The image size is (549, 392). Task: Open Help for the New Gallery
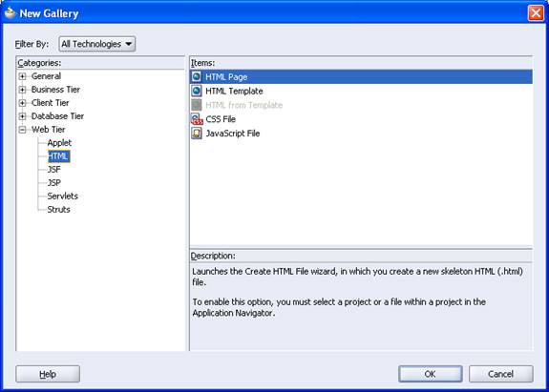tap(48, 374)
